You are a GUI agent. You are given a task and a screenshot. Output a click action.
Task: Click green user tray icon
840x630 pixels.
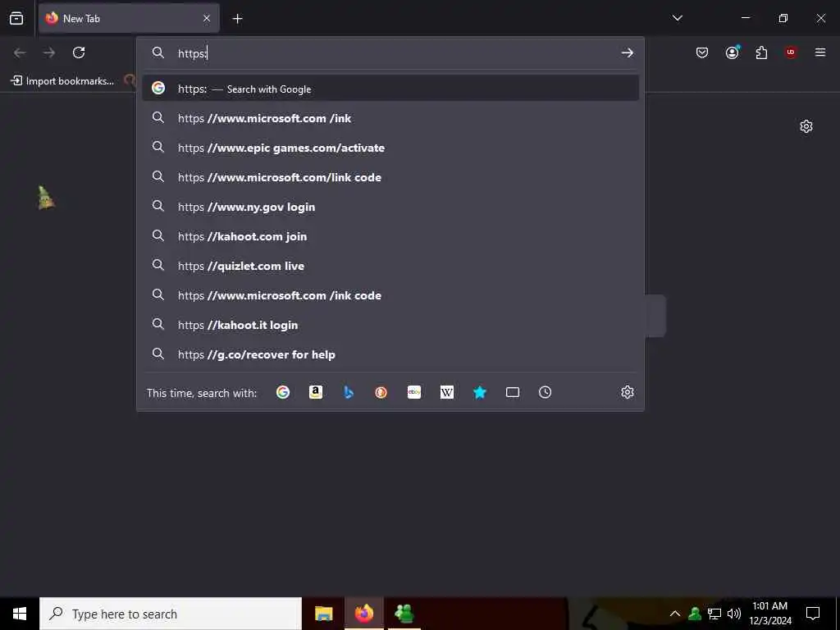coord(695,614)
